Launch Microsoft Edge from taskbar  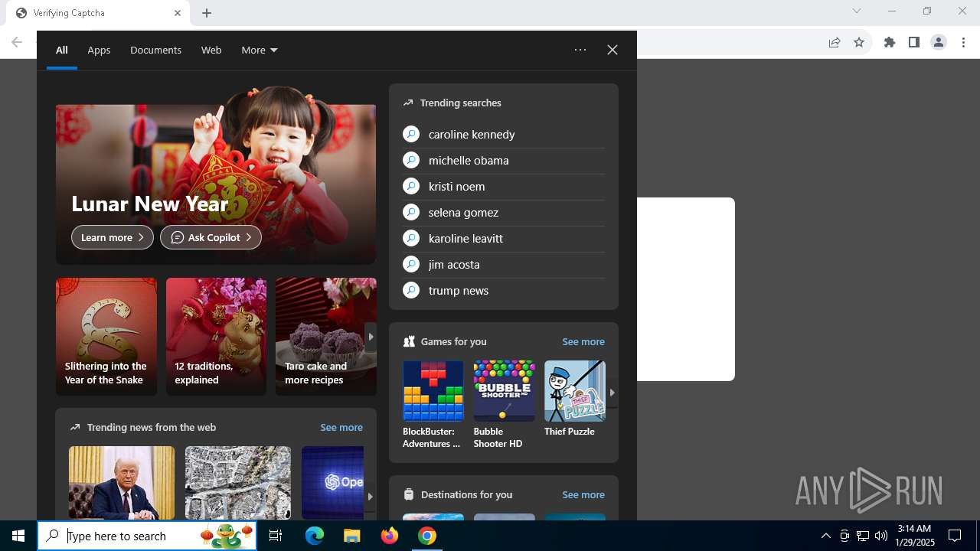click(x=315, y=536)
